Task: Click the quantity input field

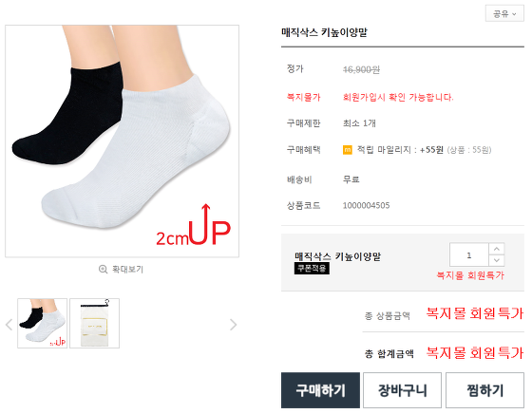Action: pyautogui.click(x=469, y=254)
